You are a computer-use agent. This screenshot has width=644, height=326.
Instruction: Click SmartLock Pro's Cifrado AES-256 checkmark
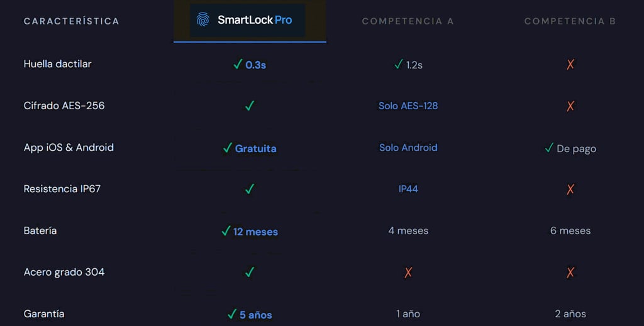tap(250, 106)
